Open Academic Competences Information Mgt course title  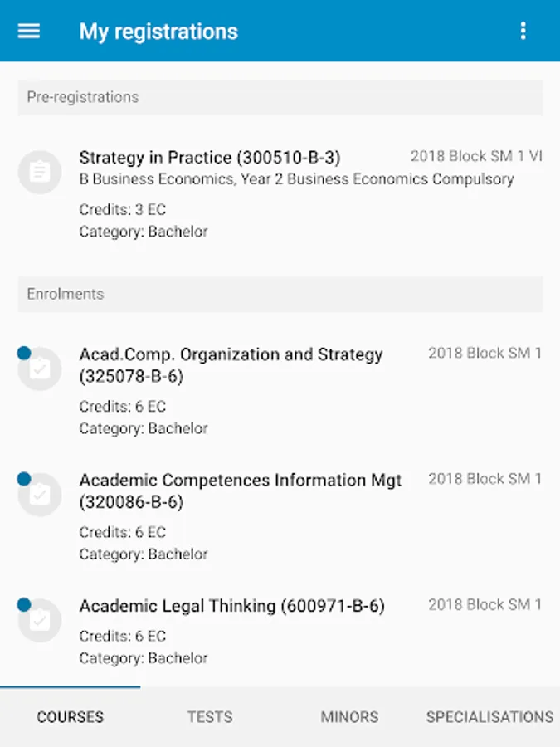tap(241, 491)
